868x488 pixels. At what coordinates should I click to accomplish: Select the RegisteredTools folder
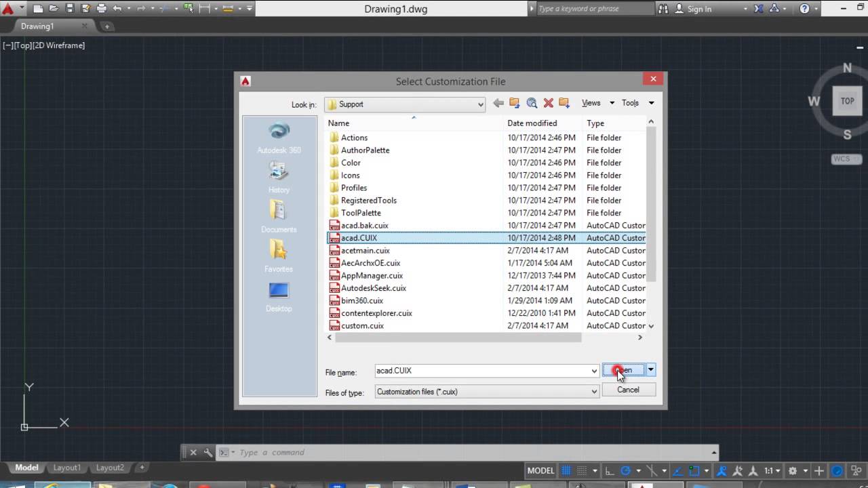[x=369, y=201]
